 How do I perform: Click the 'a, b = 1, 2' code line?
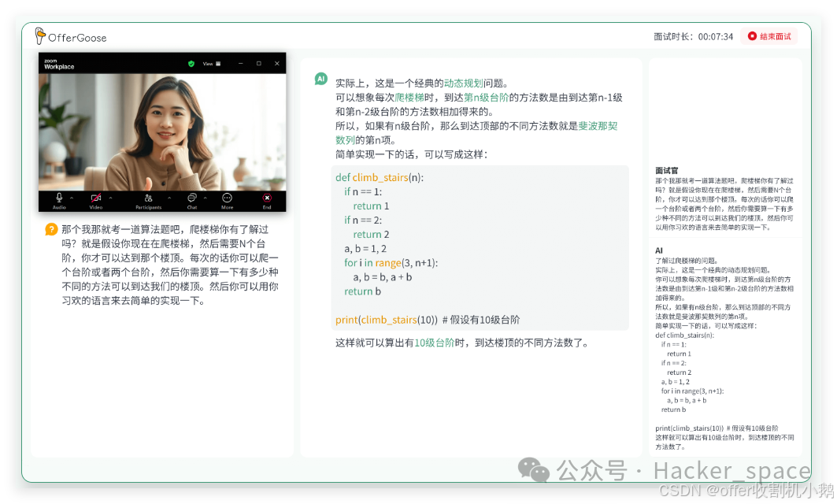click(365, 249)
